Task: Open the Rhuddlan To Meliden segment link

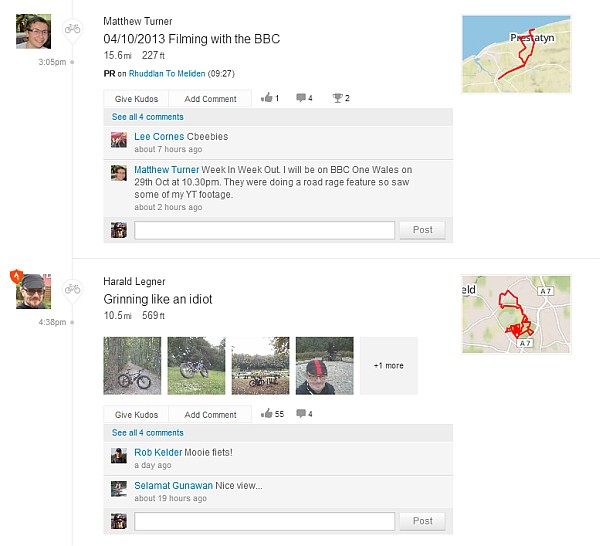Action: click(x=172, y=73)
